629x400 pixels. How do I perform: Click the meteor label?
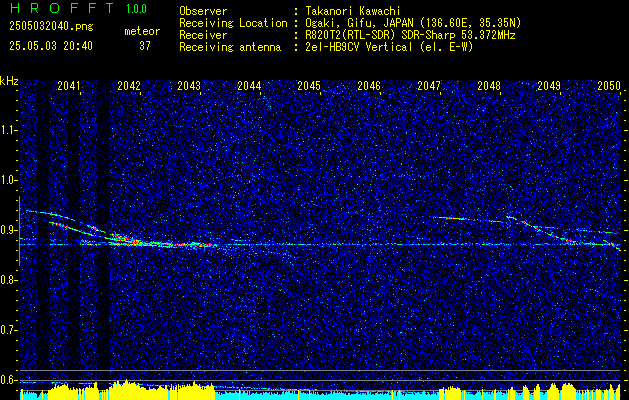coord(142,31)
